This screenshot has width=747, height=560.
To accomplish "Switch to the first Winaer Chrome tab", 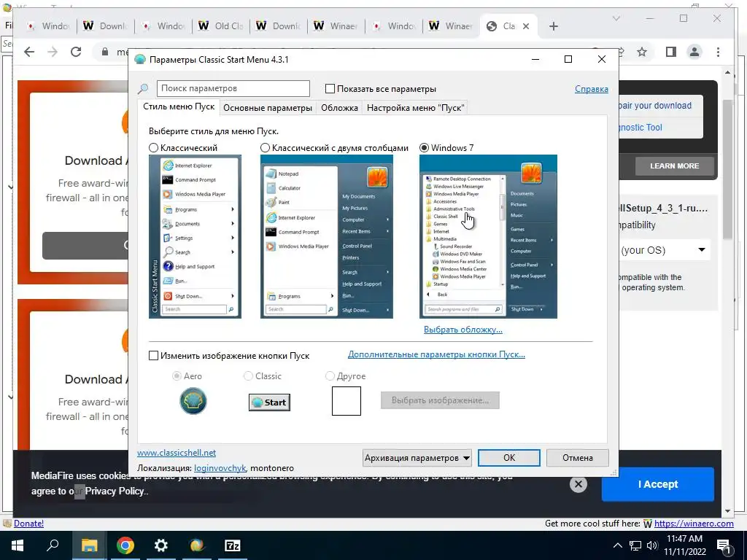I will coord(336,26).
